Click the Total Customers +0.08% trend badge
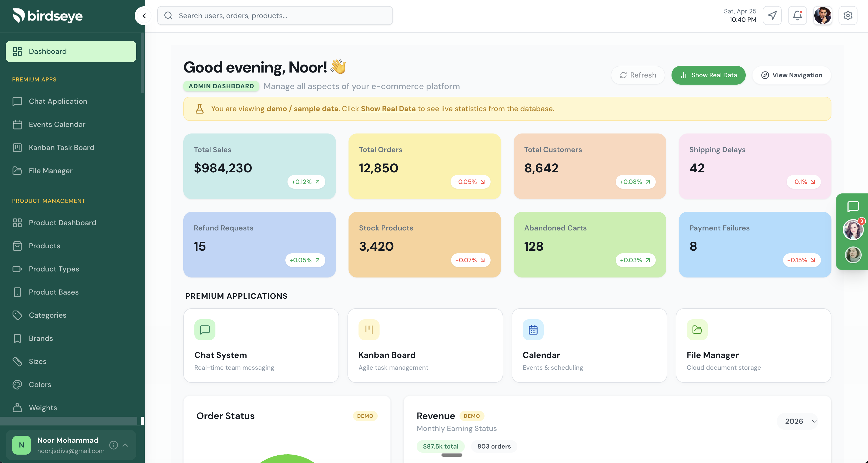868x463 pixels. coord(635,182)
